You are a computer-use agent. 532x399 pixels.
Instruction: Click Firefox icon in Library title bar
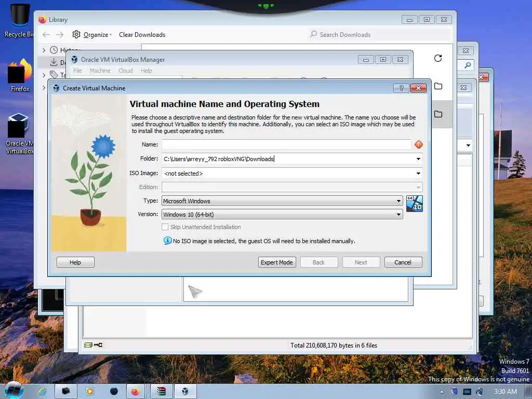pos(42,20)
